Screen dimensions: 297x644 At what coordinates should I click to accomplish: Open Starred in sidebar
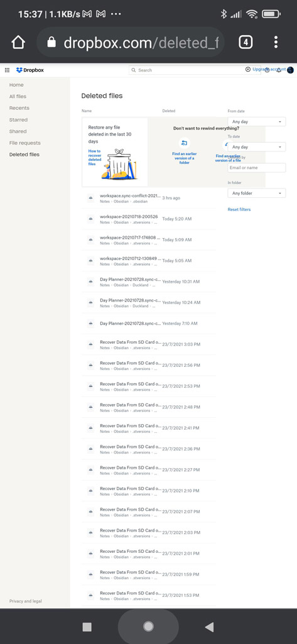pyautogui.click(x=18, y=120)
